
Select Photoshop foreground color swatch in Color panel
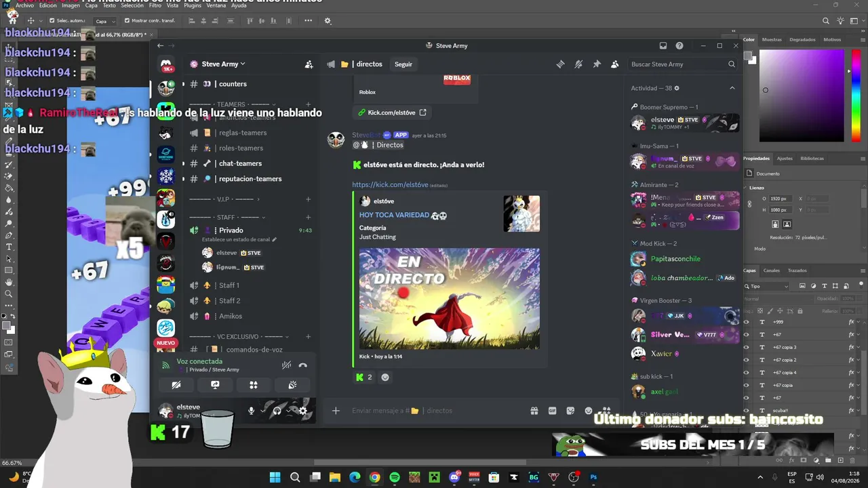[x=749, y=56]
